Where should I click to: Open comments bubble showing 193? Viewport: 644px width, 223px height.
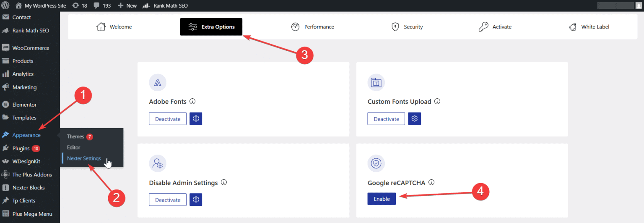[103, 6]
